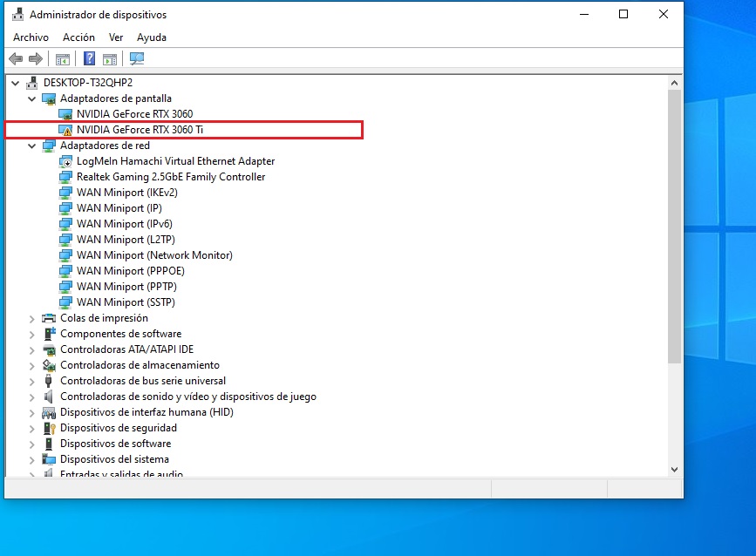Viewport: 756px width, 556px height.
Task: Click the Controladoras de almacenamiento icon
Action: (49, 365)
